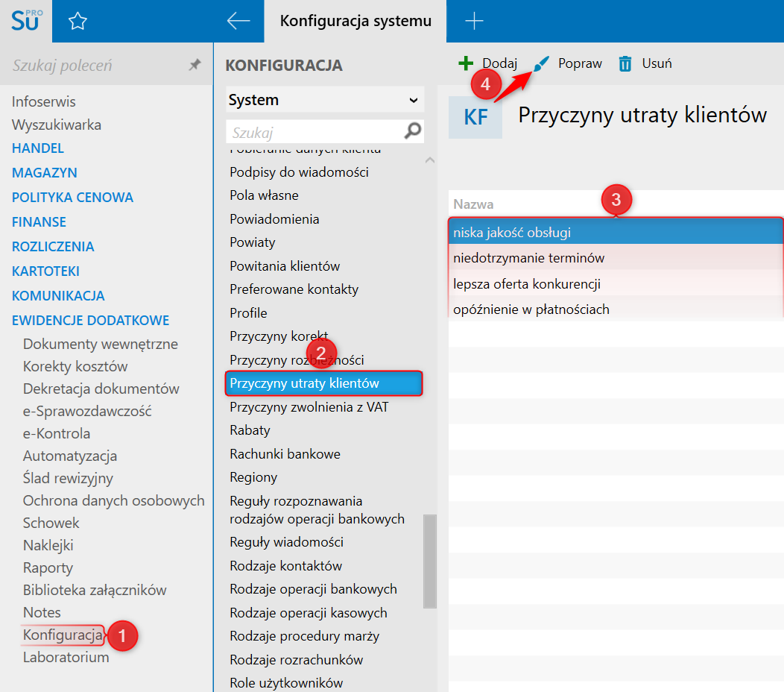Open Schowek
Viewport: 784px width, 692px height.
[x=51, y=523]
